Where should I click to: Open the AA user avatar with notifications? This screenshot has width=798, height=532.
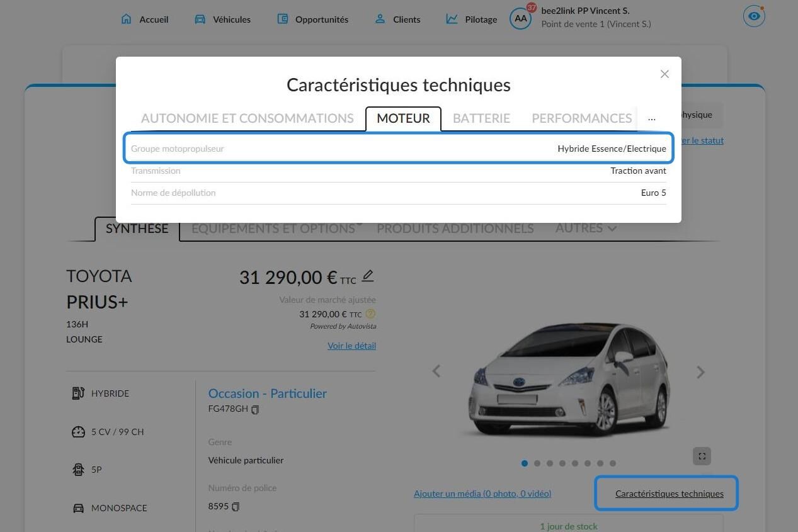tap(521, 18)
